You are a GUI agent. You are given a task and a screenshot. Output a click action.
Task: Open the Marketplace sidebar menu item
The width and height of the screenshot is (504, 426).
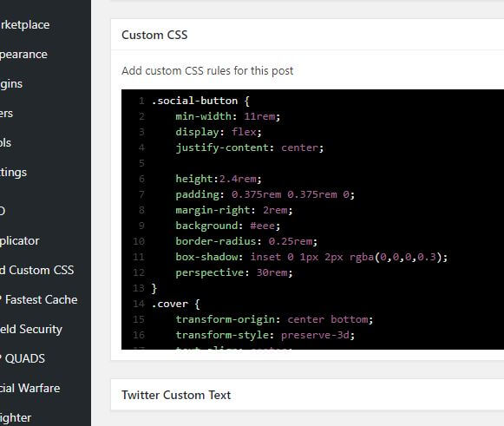25,25
